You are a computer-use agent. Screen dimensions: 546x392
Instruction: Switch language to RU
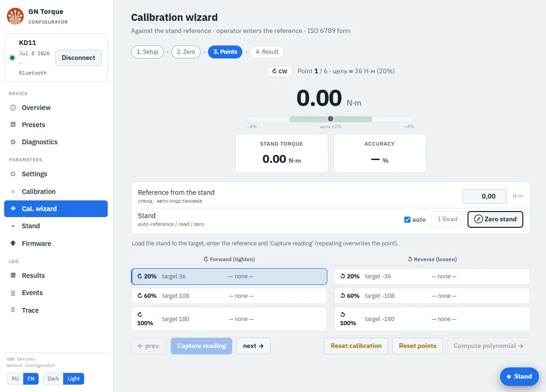(15, 379)
